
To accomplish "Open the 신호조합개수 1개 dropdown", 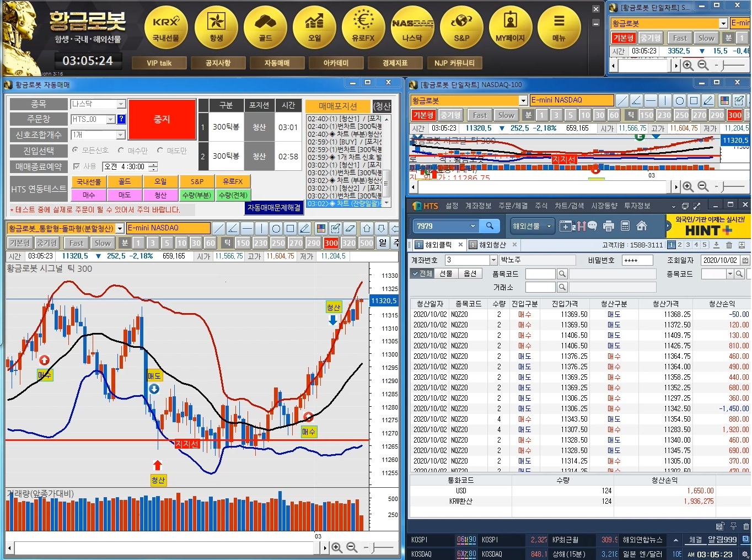I will pyautogui.click(x=121, y=135).
